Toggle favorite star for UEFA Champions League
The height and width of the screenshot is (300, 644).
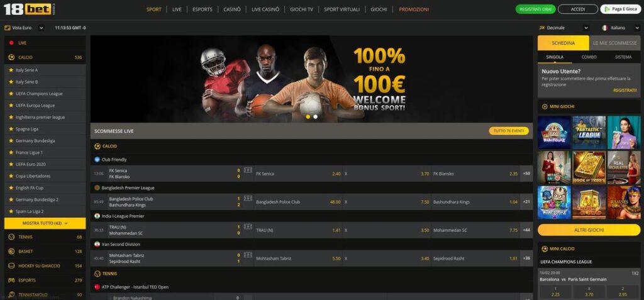(x=11, y=94)
